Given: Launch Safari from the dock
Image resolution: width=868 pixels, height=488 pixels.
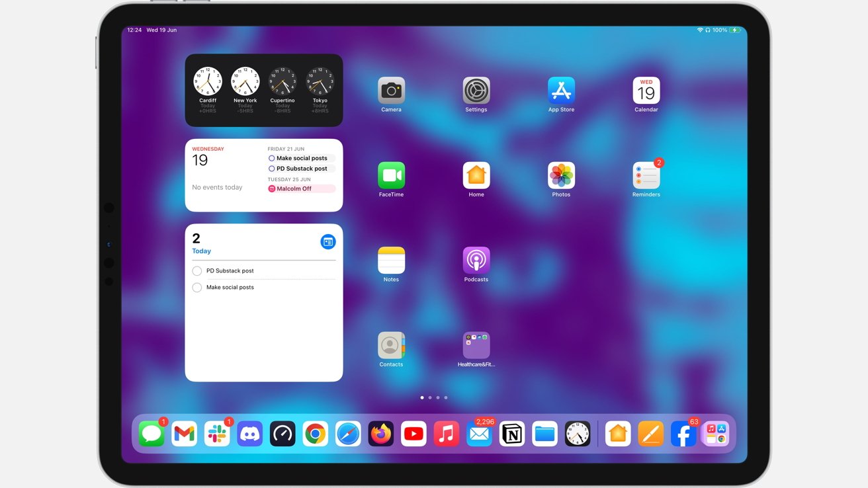Looking at the screenshot, I should (348, 434).
